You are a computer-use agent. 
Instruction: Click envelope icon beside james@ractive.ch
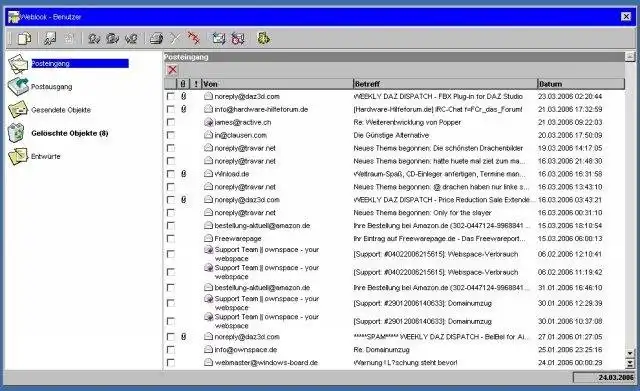tap(209, 122)
